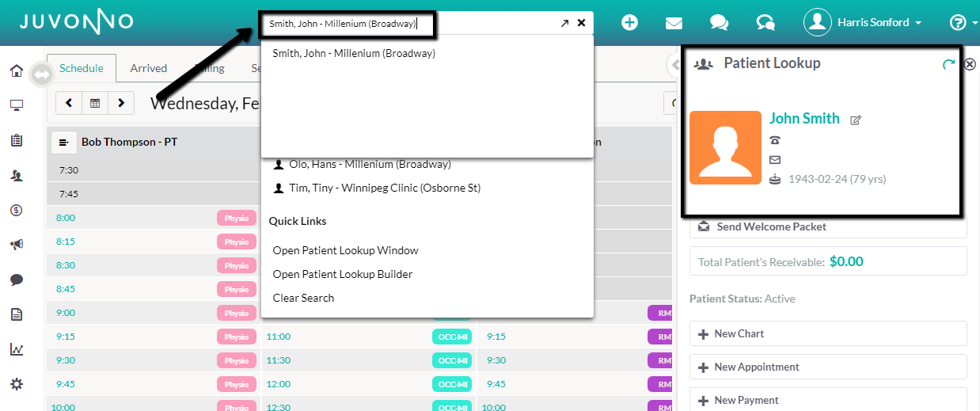Viewport: 980px width, 411px height.
Task: Go to next day arrow
Action: 121,103
